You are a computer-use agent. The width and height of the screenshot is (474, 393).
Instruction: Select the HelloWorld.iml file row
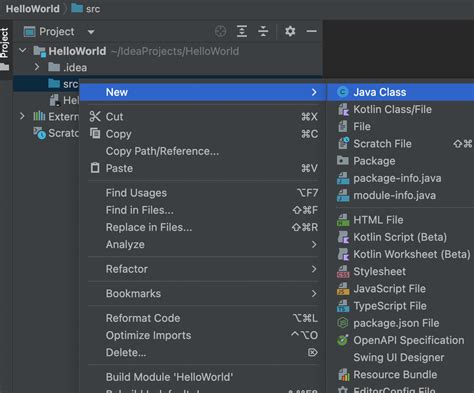click(64, 100)
